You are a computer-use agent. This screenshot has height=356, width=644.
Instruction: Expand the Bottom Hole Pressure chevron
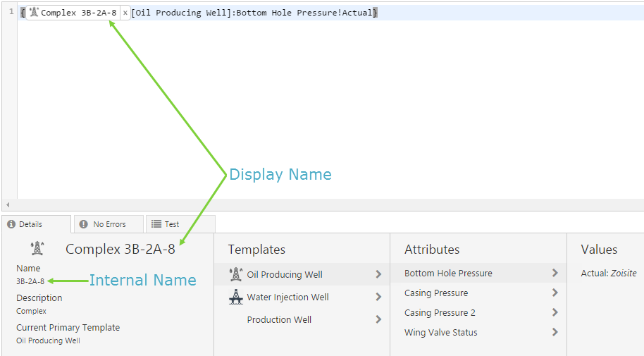pos(555,273)
